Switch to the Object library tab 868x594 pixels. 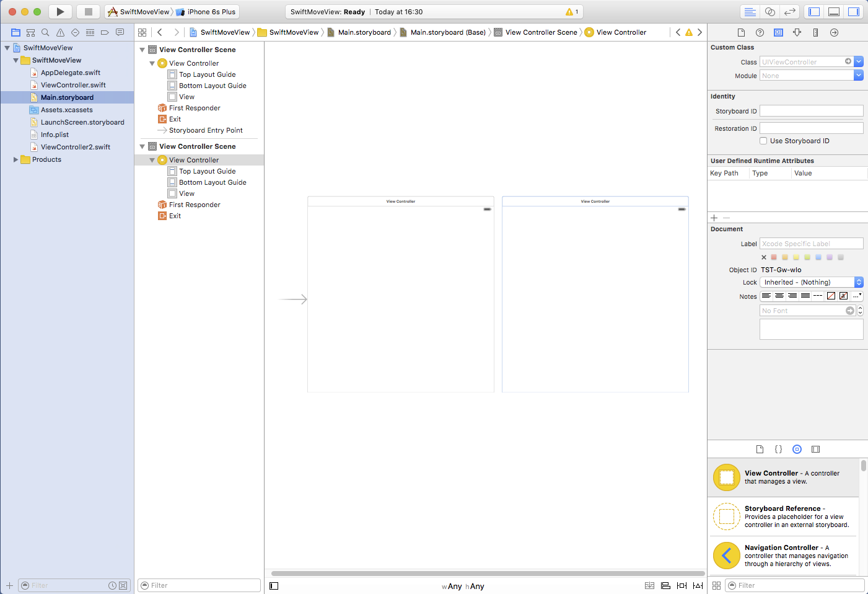click(797, 449)
